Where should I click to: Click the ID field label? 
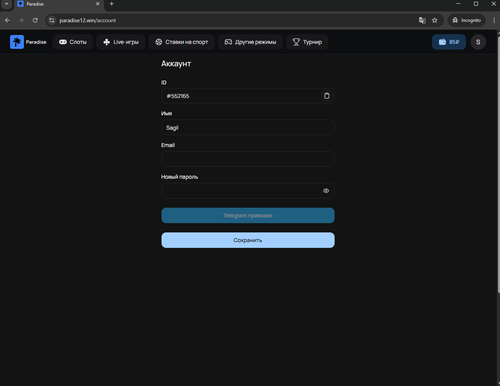click(164, 82)
